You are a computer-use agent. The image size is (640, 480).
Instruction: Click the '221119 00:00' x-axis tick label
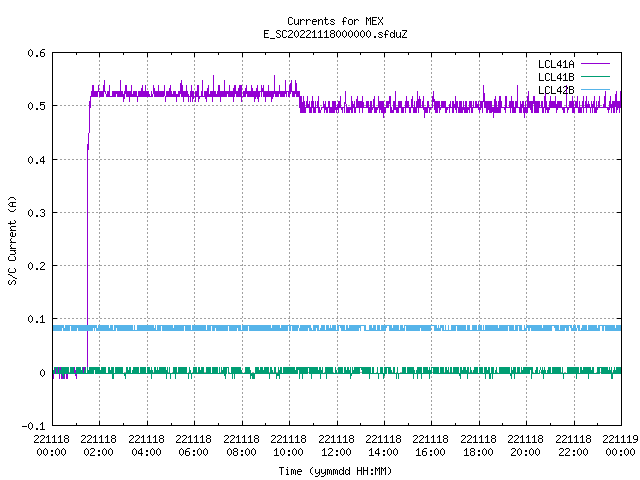[x=620, y=446]
